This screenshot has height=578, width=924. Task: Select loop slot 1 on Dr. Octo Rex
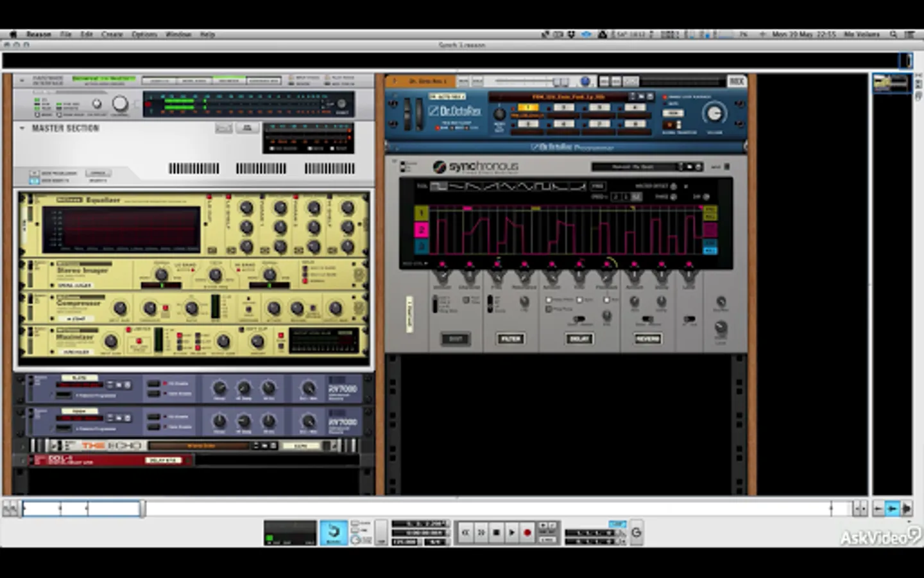pos(527,107)
